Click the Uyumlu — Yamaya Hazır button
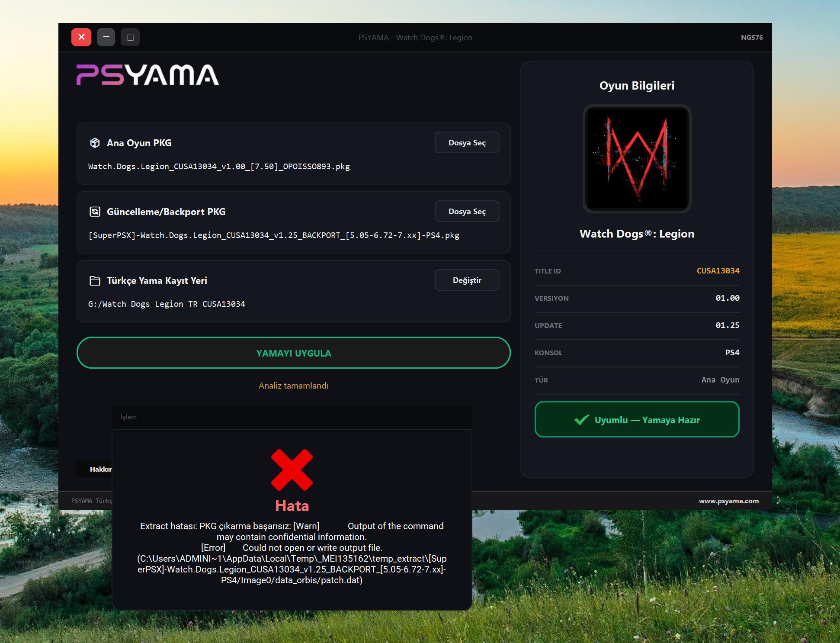The image size is (840, 643). [x=637, y=420]
